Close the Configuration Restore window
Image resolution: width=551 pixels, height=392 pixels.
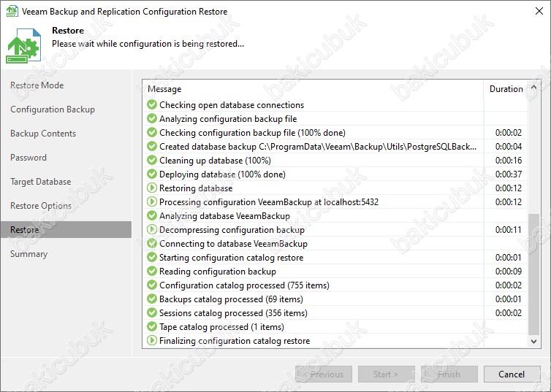pos(539,11)
